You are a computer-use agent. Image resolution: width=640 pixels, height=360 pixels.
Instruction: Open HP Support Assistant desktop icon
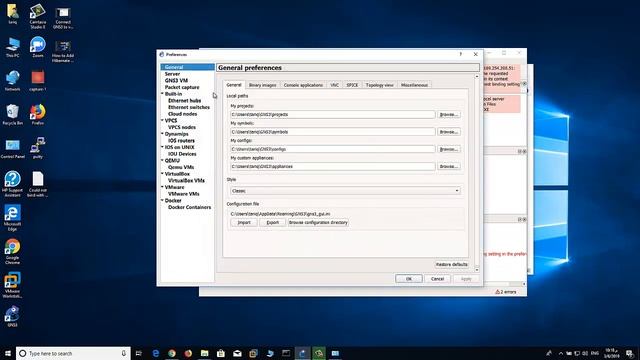13,184
